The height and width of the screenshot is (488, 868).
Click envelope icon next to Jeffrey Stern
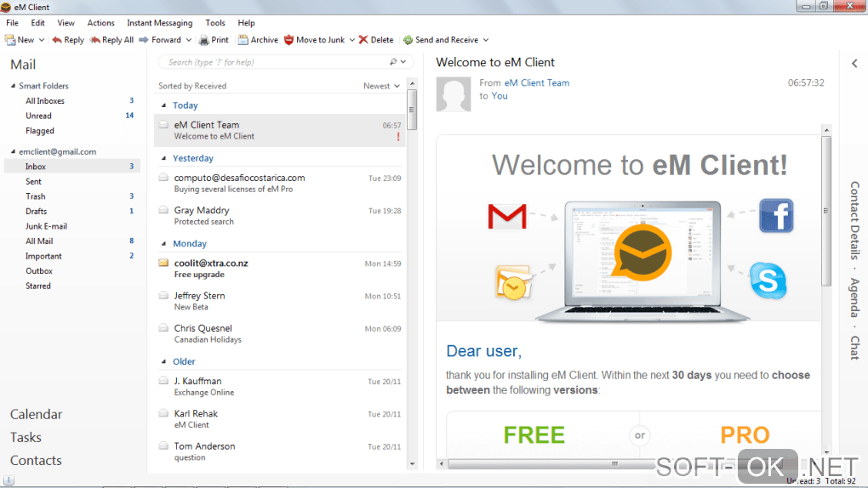[163, 295]
